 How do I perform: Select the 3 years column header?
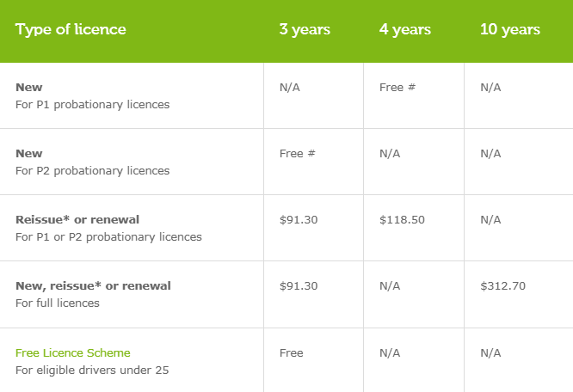(x=305, y=29)
